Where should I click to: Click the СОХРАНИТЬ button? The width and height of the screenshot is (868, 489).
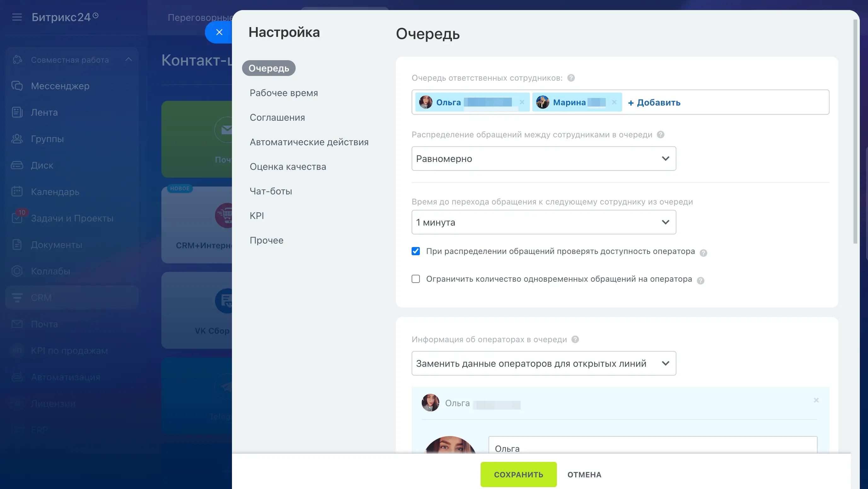518,475
